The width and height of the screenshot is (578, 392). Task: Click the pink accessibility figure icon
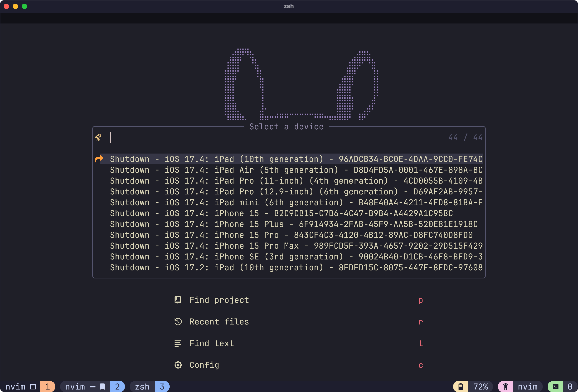(x=505, y=387)
